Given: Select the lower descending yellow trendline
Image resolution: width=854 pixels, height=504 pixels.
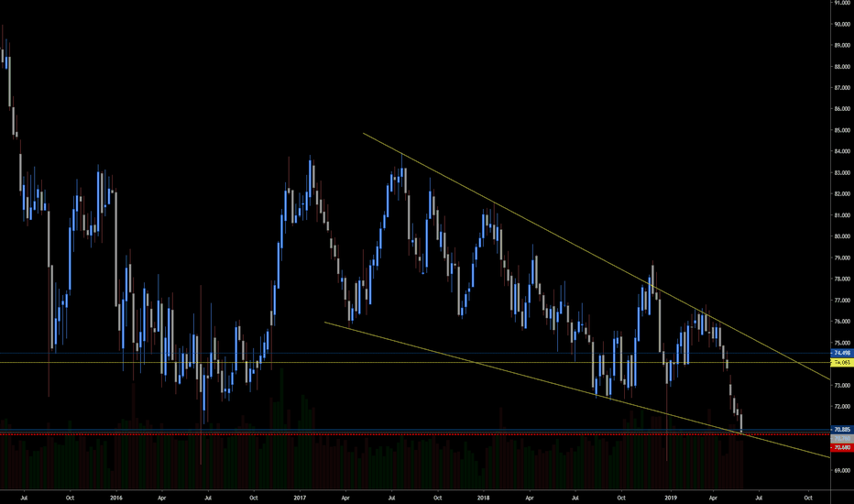Looking at the screenshot, I should 577,390.
